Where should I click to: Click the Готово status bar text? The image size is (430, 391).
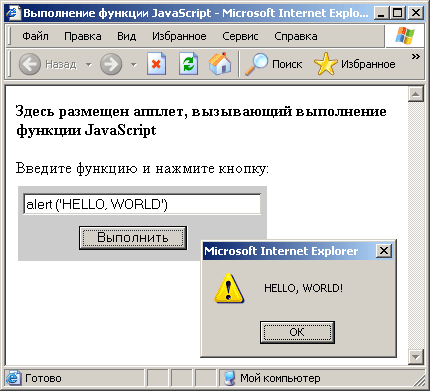[x=43, y=378]
